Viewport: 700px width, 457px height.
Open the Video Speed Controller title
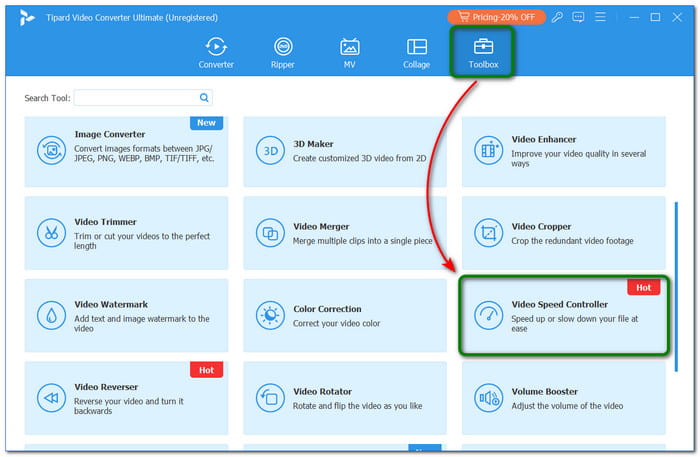559,304
